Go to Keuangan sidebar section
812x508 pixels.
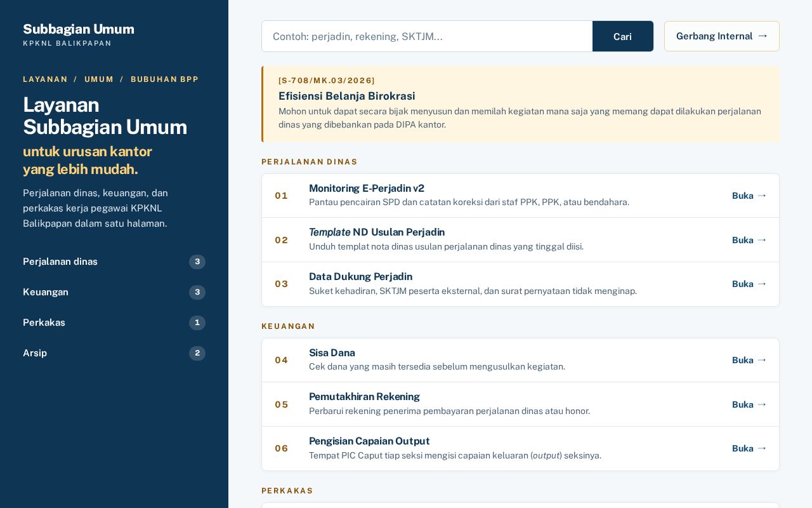click(114, 292)
